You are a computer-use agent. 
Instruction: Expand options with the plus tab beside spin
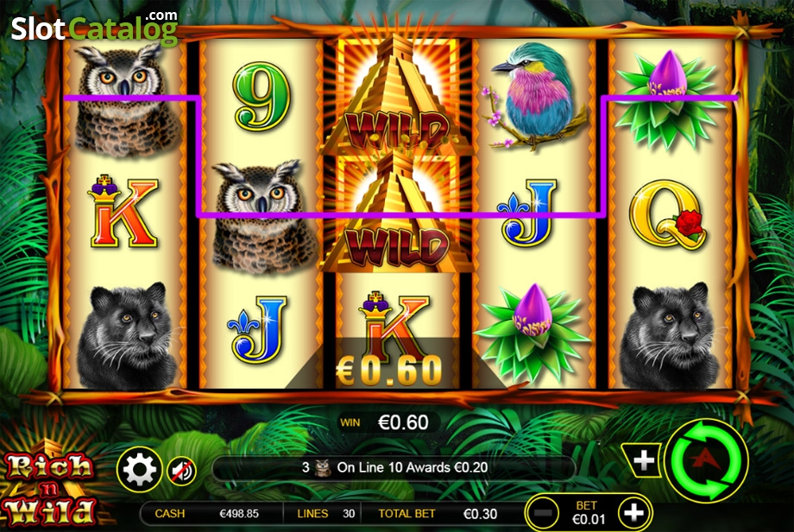click(x=643, y=460)
